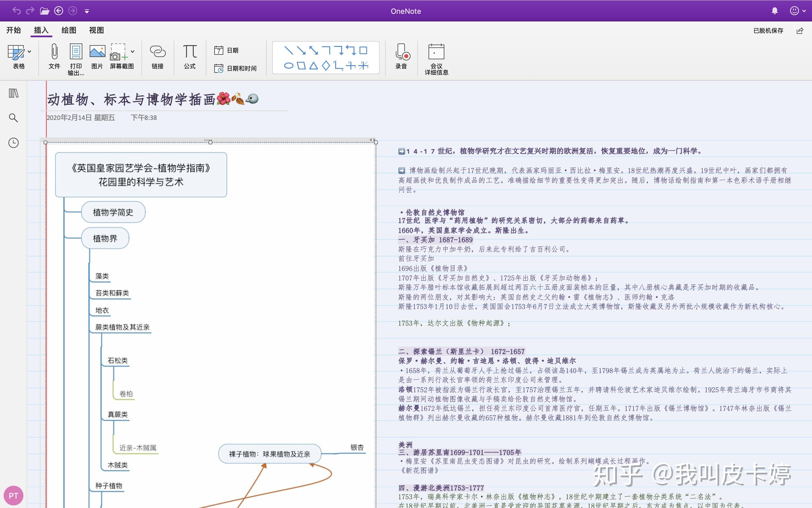
Task: Select the elbow arrow connector shape
Action: point(339,51)
